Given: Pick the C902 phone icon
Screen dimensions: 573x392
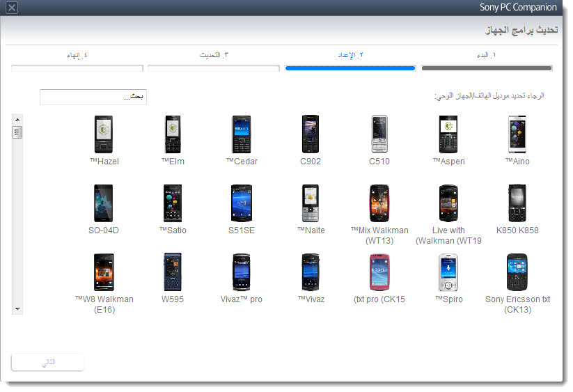Looking at the screenshot, I should pyautogui.click(x=311, y=134).
